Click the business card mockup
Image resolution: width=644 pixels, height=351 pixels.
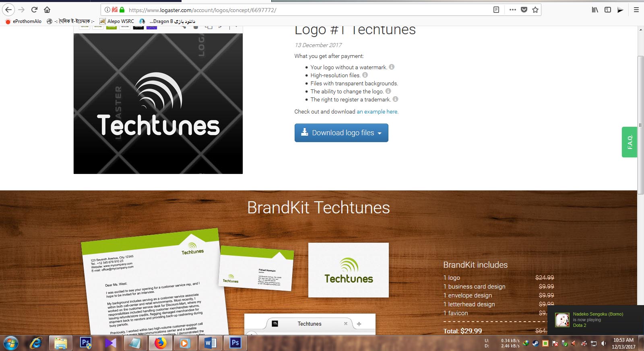pos(256,268)
